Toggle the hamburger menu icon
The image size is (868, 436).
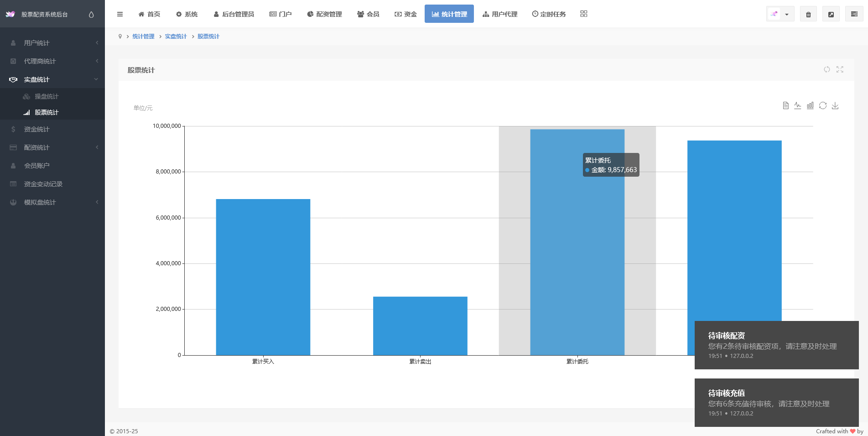click(120, 14)
